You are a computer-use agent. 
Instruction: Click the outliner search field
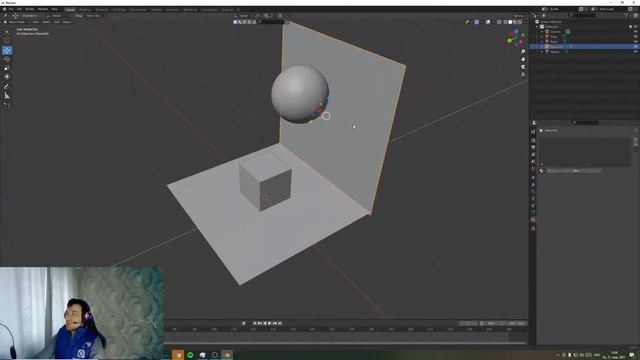tap(582, 16)
